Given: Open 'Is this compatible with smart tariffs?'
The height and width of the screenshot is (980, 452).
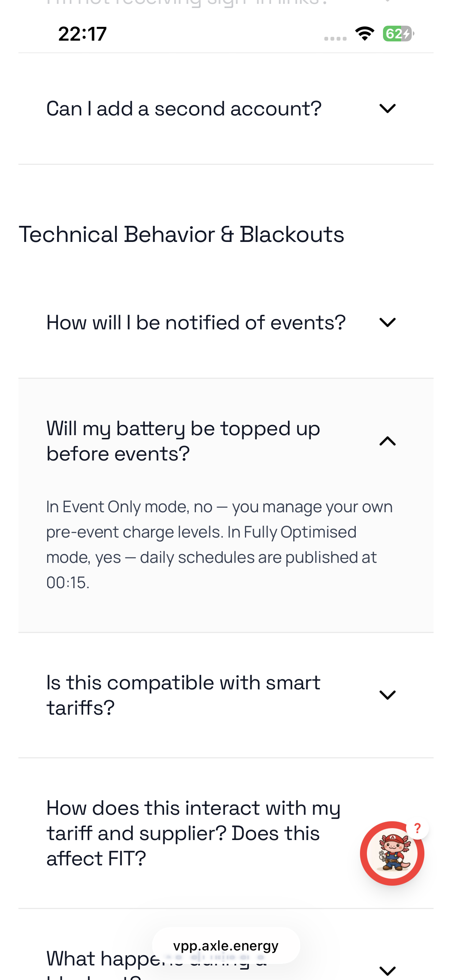Looking at the screenshot, I should click(x=226, y=695).
